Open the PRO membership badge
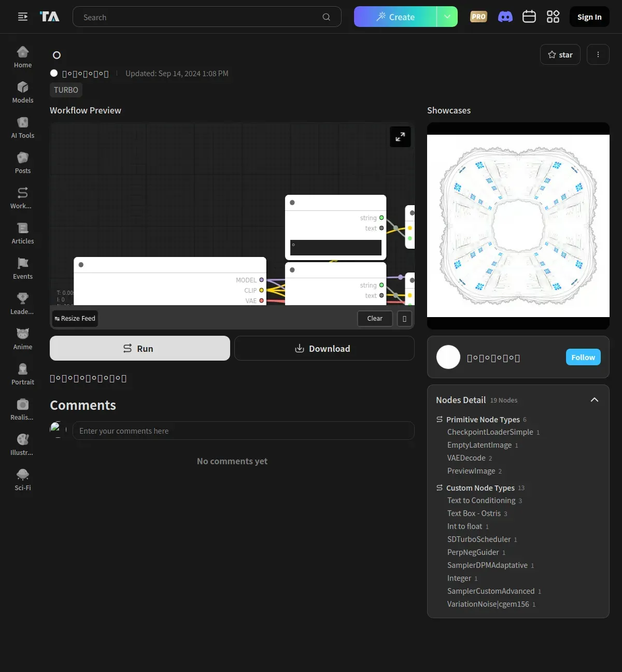 (478, 17)
